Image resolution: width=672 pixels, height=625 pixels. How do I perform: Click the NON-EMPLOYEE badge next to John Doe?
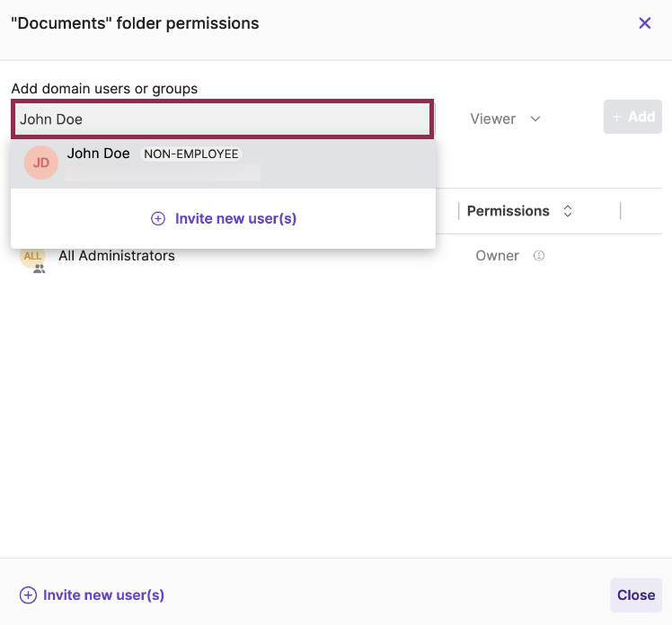point(191,154)
